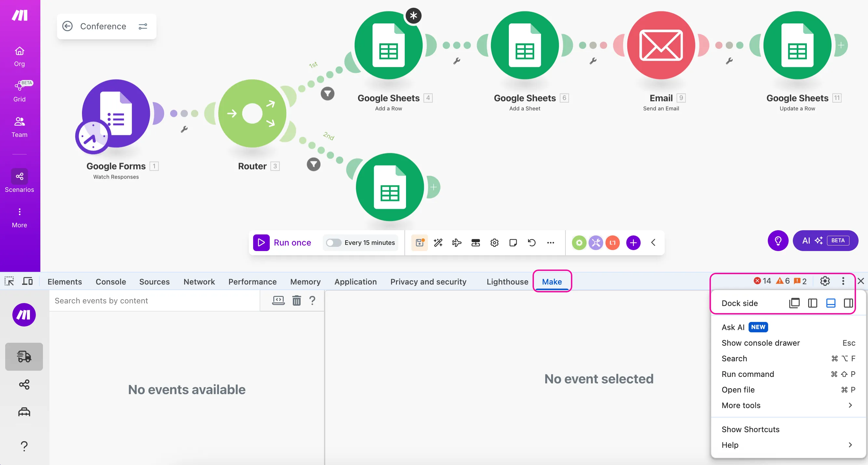Click the Notes sticky icon
The width and height of the screenshot is (868, 465).
click(513, 243)
